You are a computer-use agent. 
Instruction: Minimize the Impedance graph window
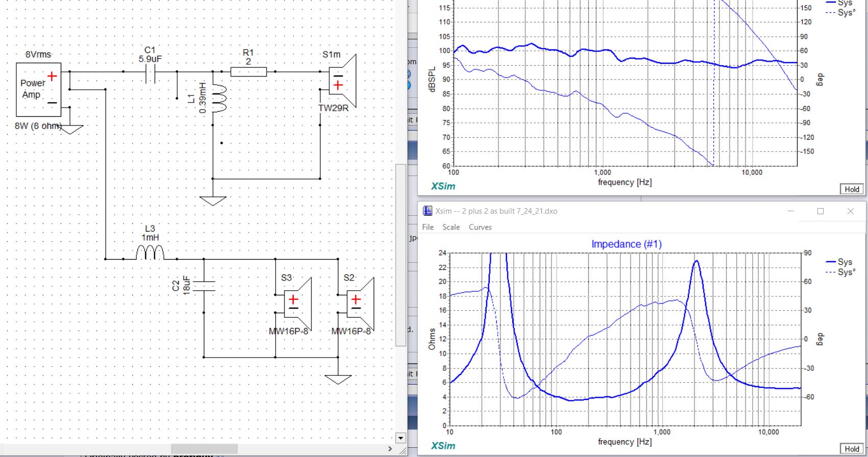click(x=790, y=211)
